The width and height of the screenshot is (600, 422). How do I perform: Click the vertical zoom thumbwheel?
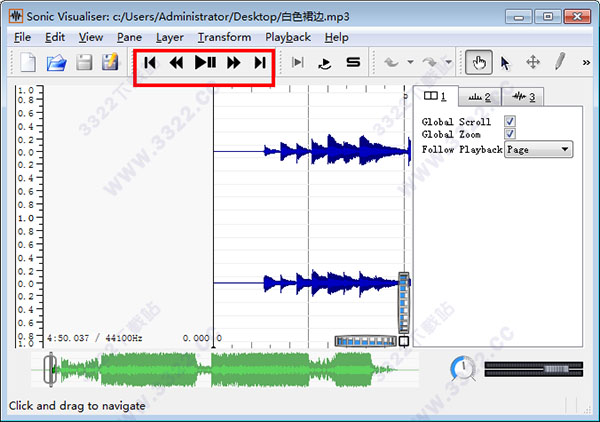[404, 302]
